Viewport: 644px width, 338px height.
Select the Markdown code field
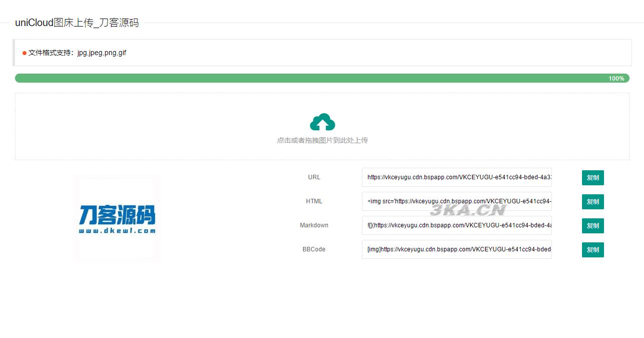[456, 226]
